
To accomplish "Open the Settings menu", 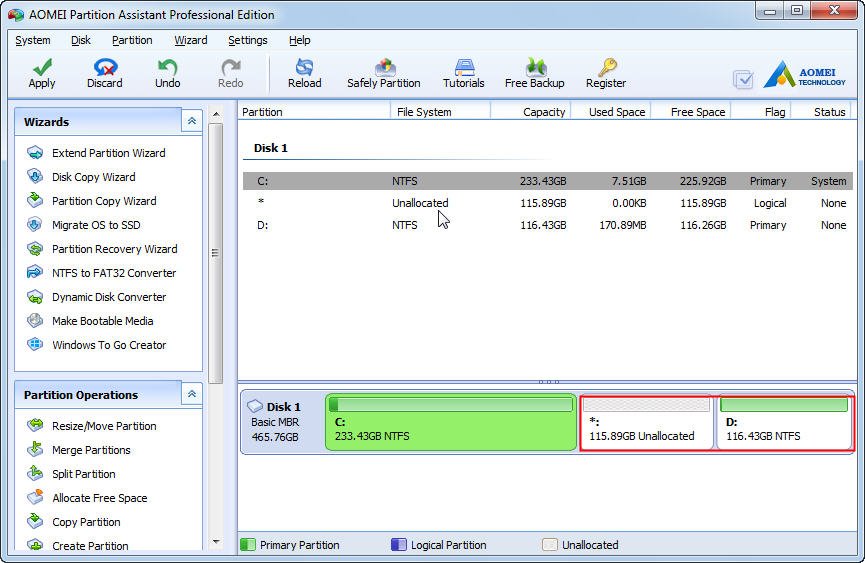I will click(247, 40).
